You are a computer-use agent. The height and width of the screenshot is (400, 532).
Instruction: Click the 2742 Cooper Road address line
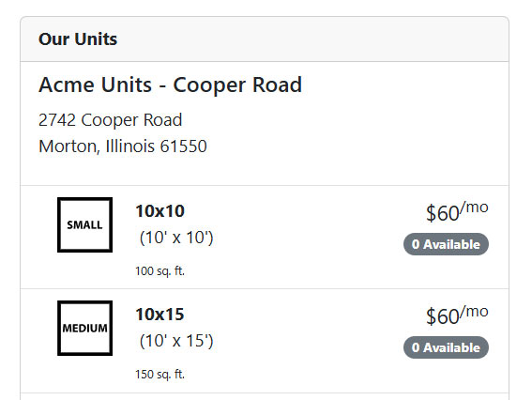click(x=111, y=120)
